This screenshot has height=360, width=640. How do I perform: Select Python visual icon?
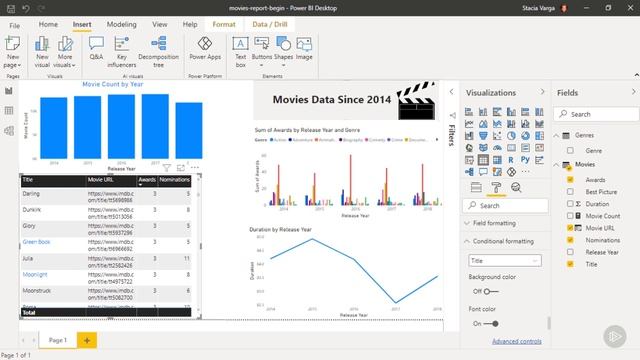(x=525, y=160)
